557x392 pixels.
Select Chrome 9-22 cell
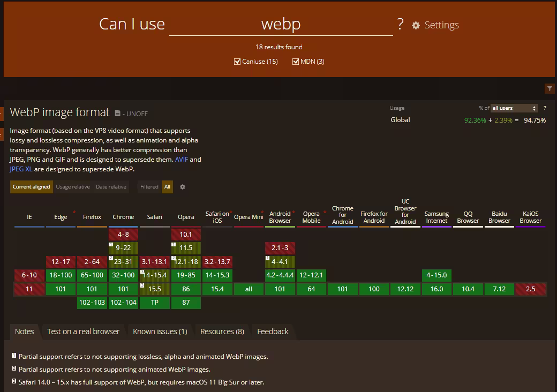pos(123,248)
